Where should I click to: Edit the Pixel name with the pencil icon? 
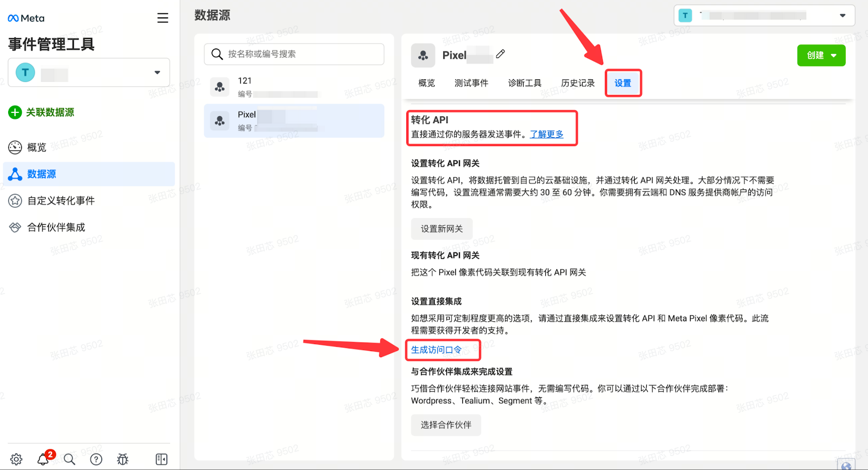pyautogui.click(x=500, y=54)
